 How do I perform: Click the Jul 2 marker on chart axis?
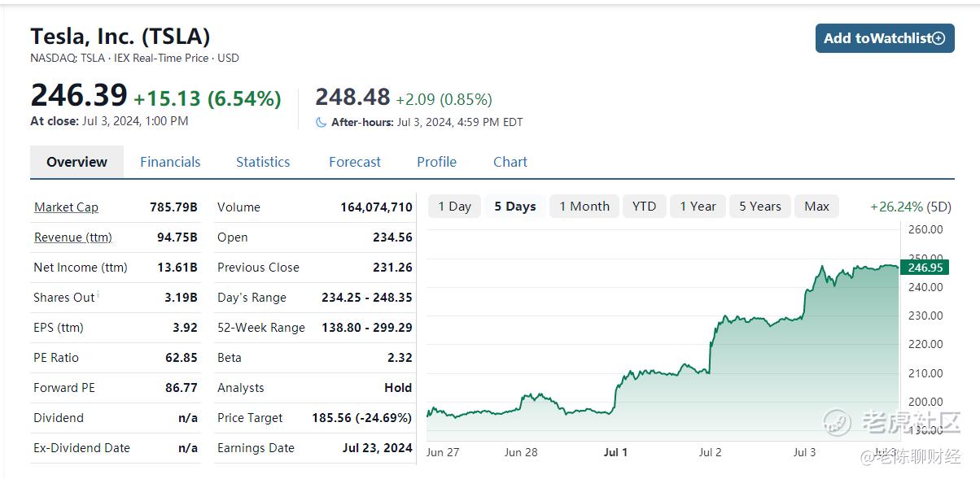[x=710, y=452]
